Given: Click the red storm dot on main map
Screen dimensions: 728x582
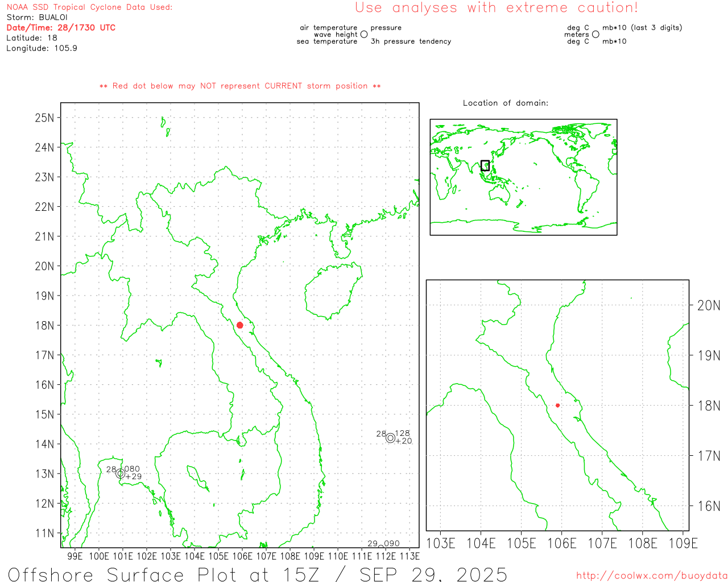Looking at the screenshot, I should pyautogui.click(x=239, y=325).
